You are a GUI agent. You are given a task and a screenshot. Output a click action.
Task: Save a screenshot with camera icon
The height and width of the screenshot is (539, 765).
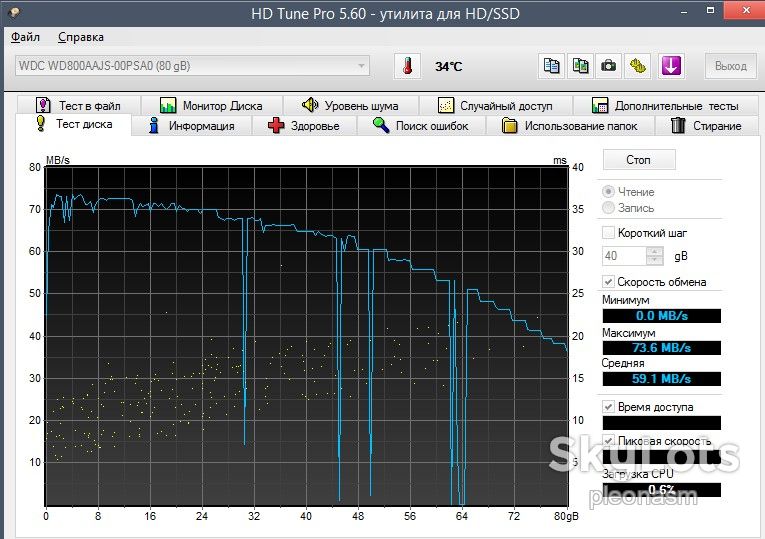coord(608,66)
